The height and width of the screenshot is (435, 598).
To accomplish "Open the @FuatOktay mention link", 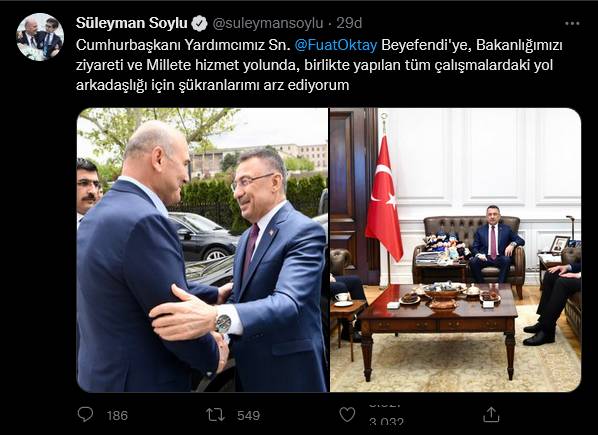I will pos(336,45).
